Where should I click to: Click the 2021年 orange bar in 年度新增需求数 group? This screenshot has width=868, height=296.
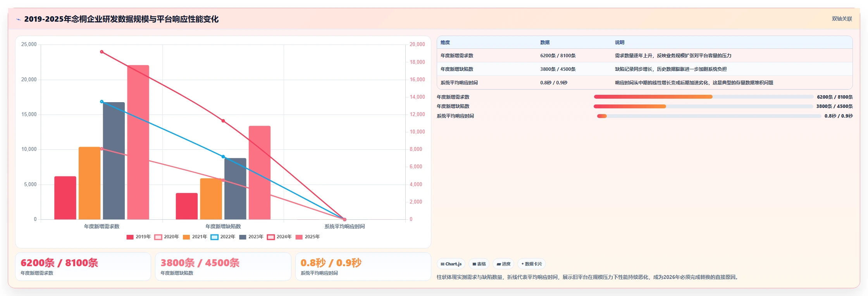(x=90, y=183)
